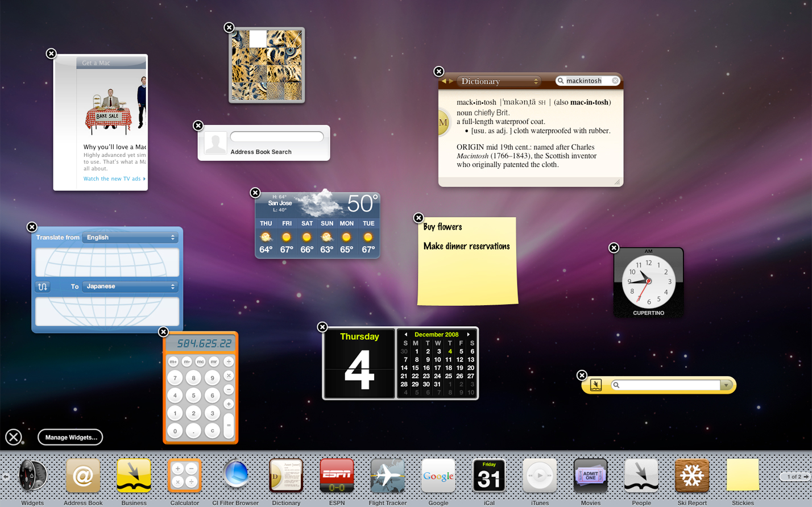Open the Ski Report widget icon
Viewport: 812px width, 507px height.
click(x=692, y=475)
